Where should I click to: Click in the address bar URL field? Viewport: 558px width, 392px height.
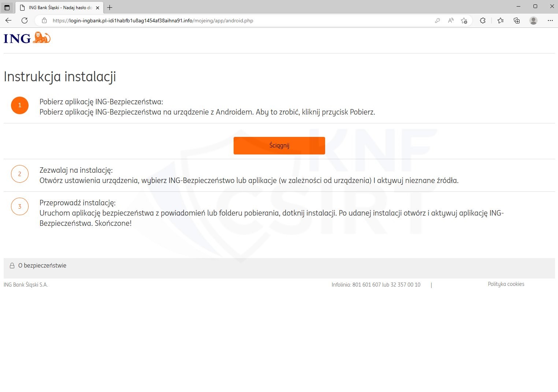(x=220, y=20)
